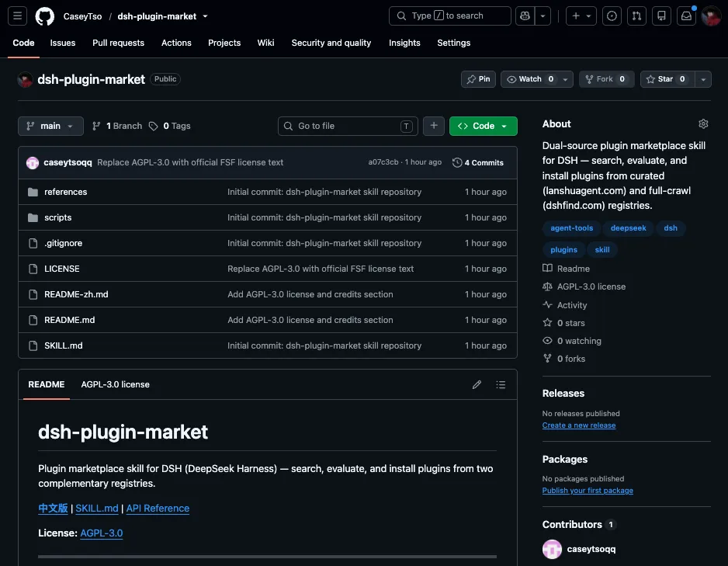This screenshot has height=566, width=728.
Task: Open the README.md file
Action: (70, 320)
